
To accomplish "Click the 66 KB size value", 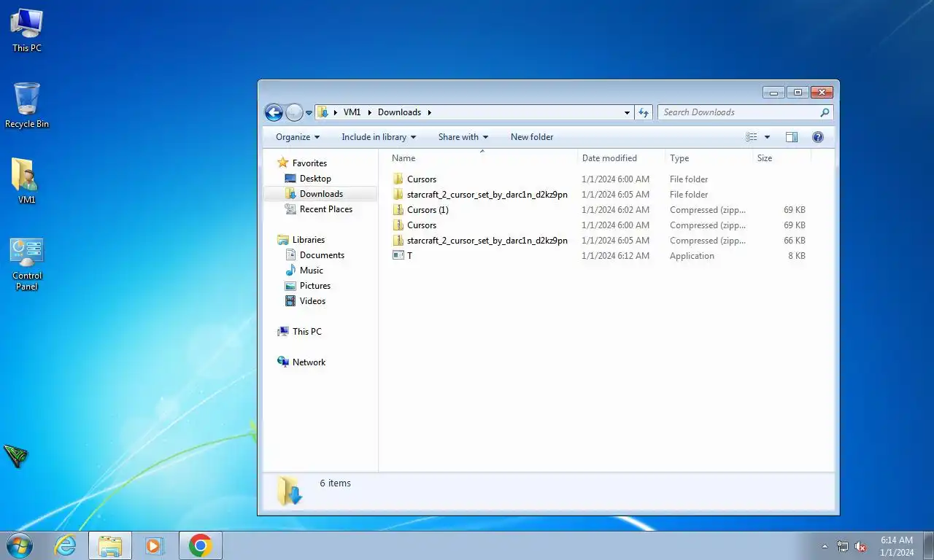I will tap(795, 241).
